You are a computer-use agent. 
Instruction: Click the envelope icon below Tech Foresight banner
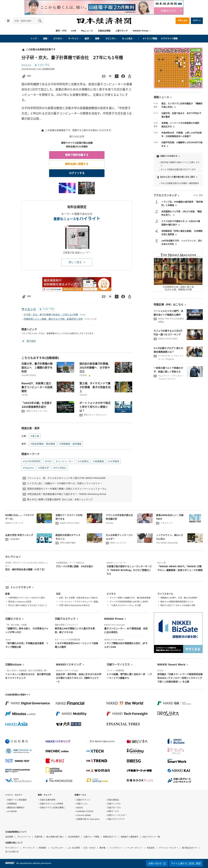[104, 297]
